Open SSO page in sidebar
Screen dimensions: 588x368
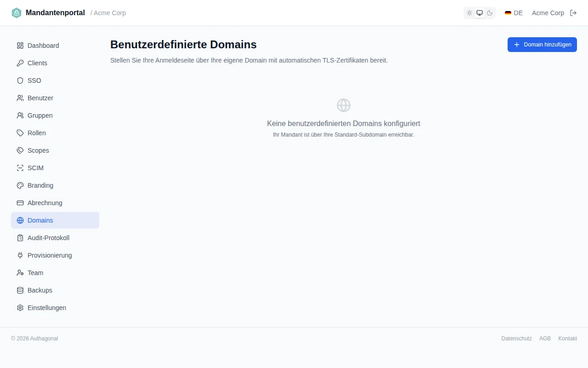(x=55, y=80)
